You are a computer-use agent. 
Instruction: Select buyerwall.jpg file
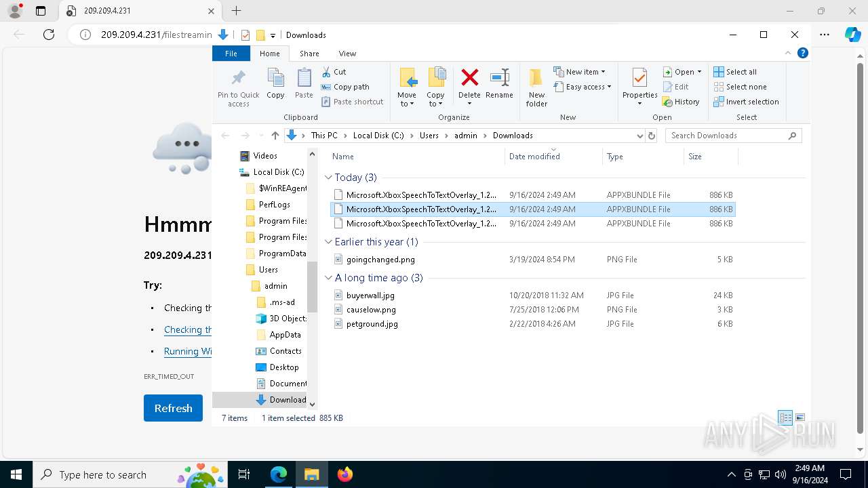coord(370,296)
